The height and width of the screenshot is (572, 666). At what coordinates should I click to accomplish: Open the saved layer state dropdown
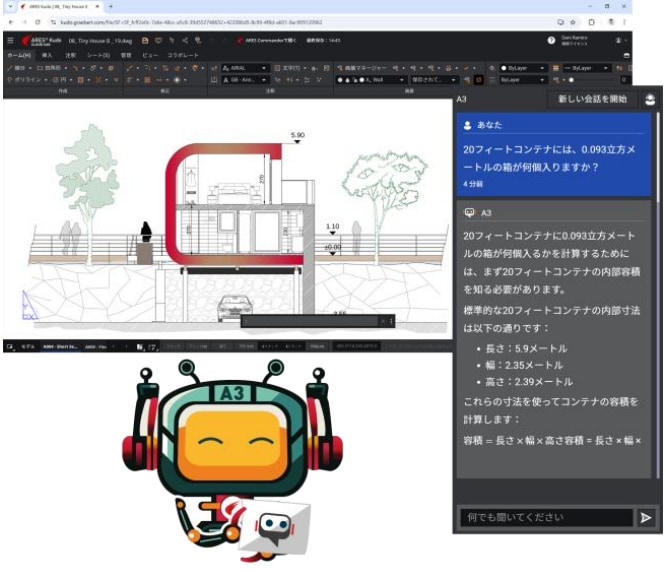[x=434, y=79]
